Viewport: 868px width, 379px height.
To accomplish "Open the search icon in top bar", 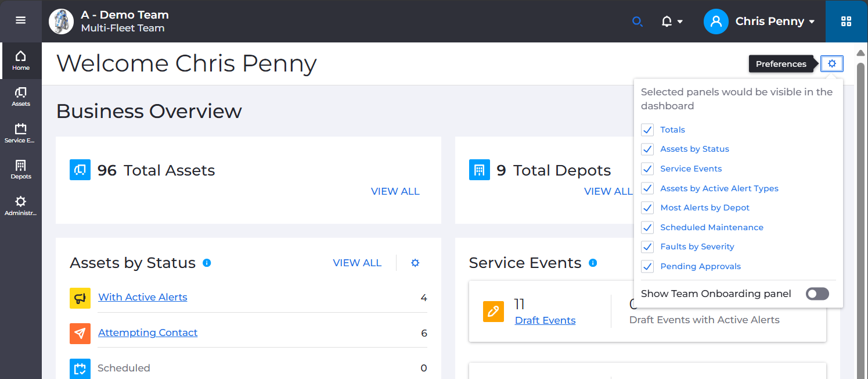I will click(638, 21).
